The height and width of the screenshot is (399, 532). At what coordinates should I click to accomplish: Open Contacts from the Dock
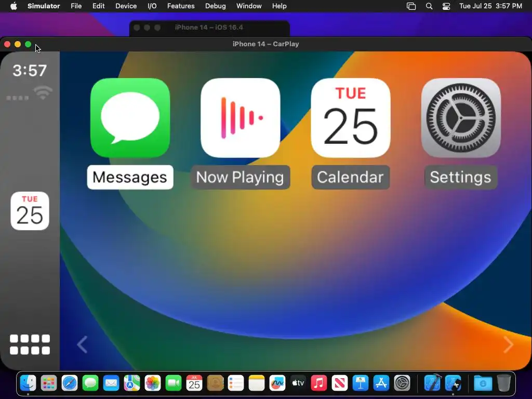coord(215,383)
